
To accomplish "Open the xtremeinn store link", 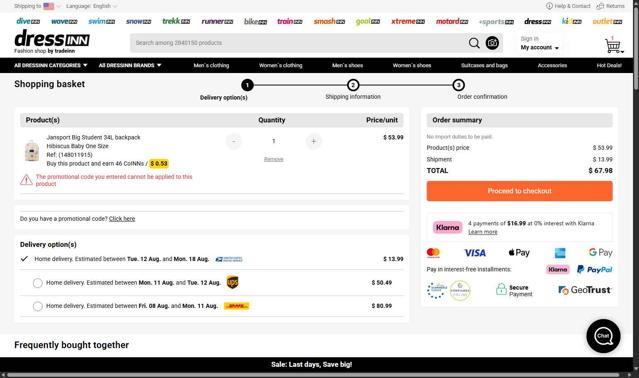I will click(408, 21).
